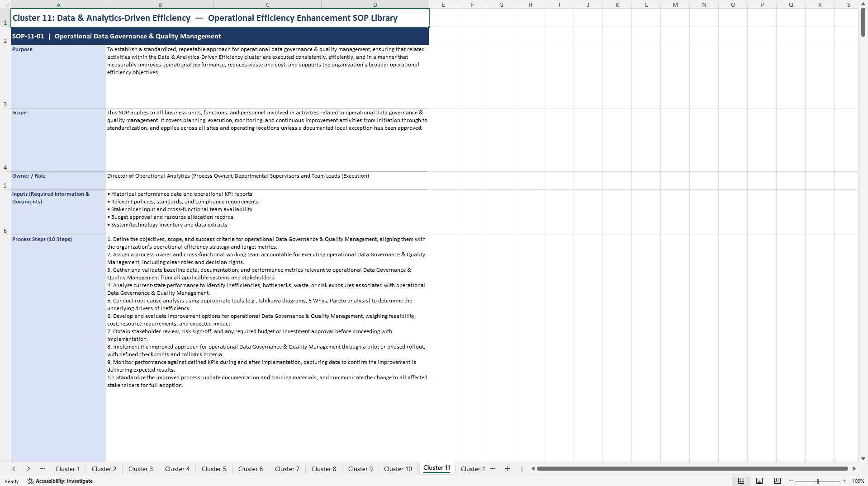The width and height of the screenshot is (868, 486).
Task: Open the Cluster 9 sheet tab
Action: 360,469
